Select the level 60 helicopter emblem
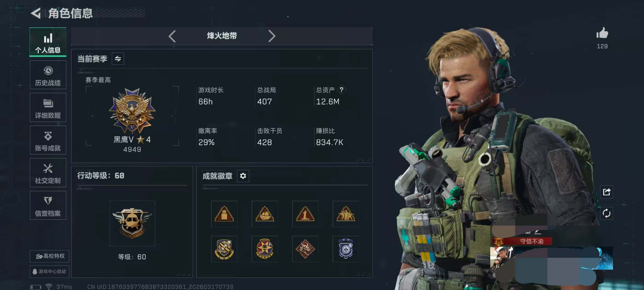 coord(132,223)
